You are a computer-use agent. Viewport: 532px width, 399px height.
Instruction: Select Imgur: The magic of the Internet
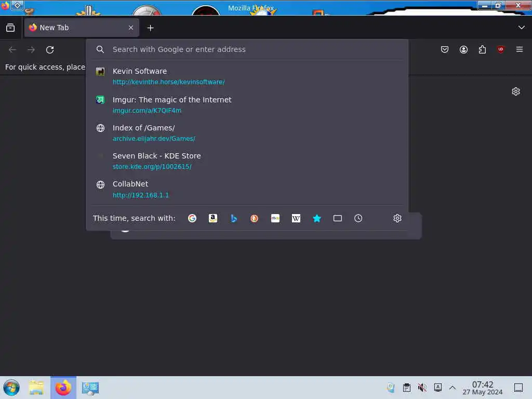pos(247,105)
